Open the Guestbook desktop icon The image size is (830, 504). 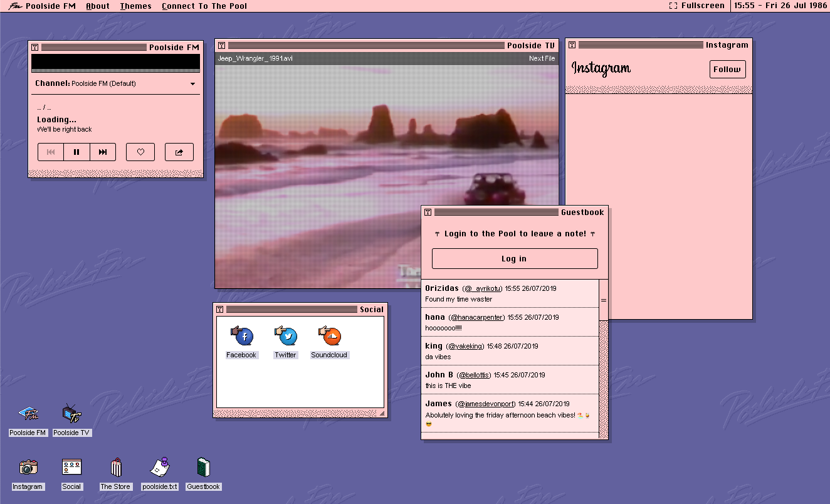tap(204, 474)
